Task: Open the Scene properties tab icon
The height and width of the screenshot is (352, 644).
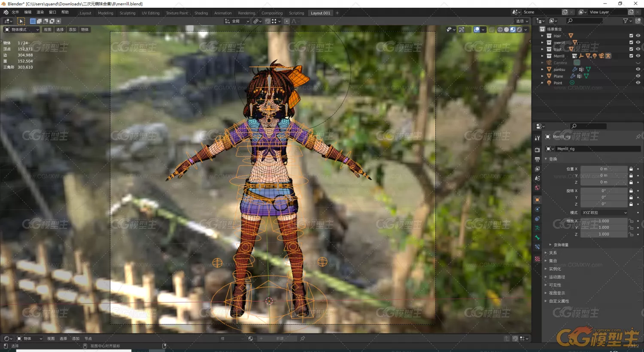Action: pos(537,178)
